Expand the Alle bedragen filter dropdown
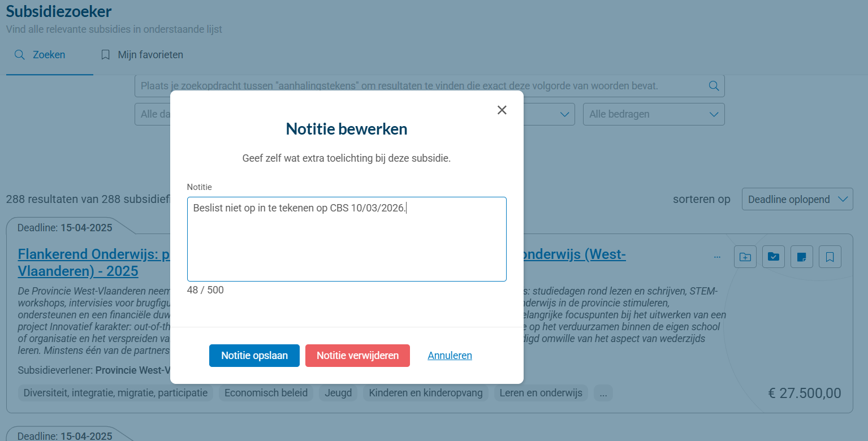Viewport: 868px width, 441px height. (x=654, y=114)
